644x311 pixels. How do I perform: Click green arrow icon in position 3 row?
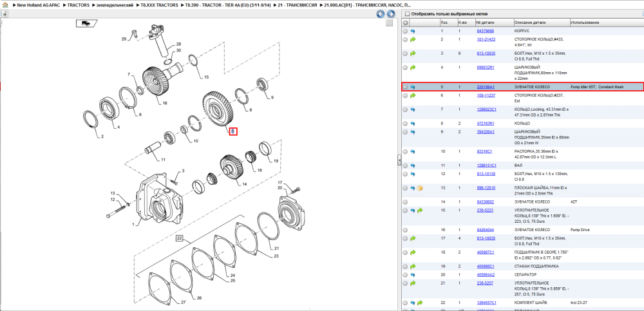tap(413, 53)
